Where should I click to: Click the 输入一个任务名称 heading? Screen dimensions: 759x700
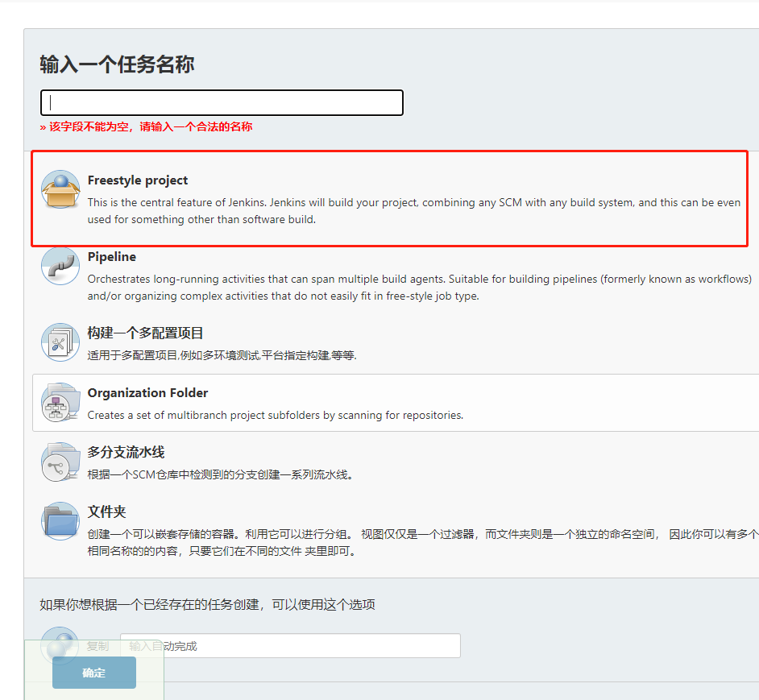point(115,63)
